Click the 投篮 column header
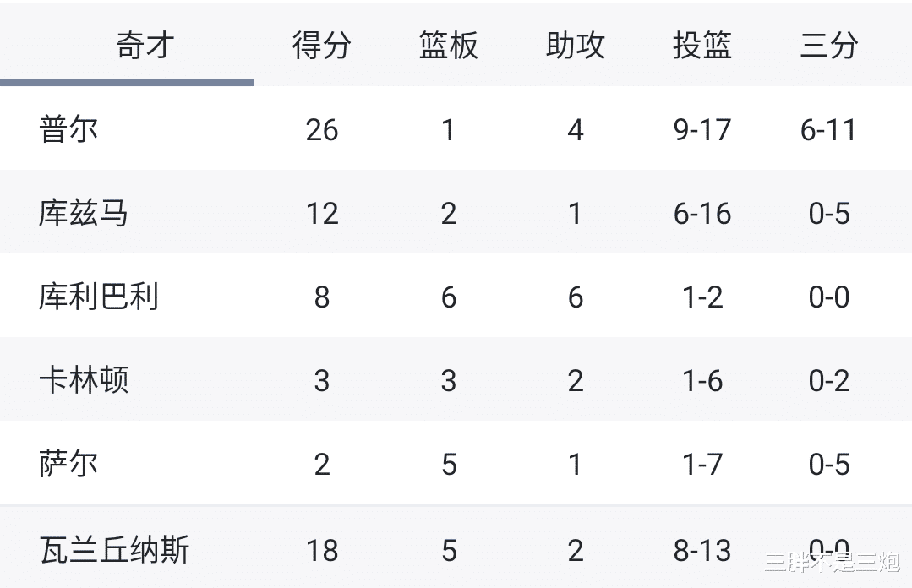This screenshot has width=912, height=588. click(x=702, y=46)
